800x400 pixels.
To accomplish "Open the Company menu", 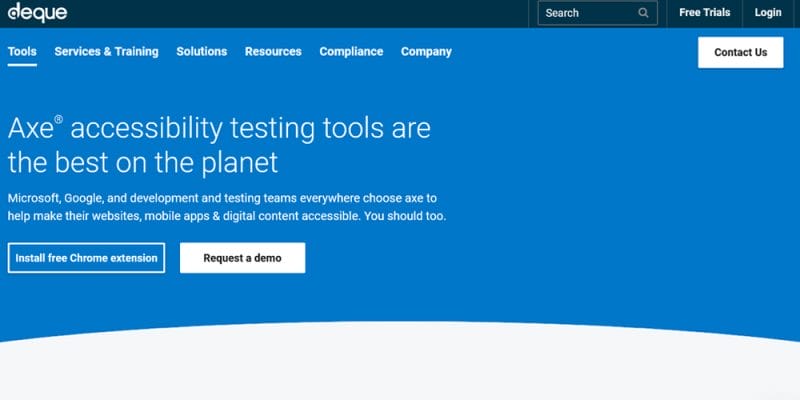I will pos(426,52).
